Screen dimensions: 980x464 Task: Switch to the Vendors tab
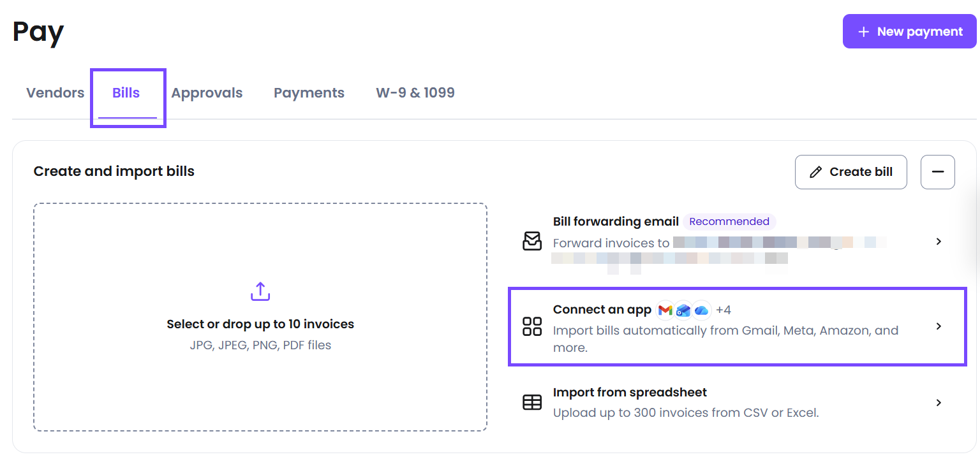coord(56,93)
